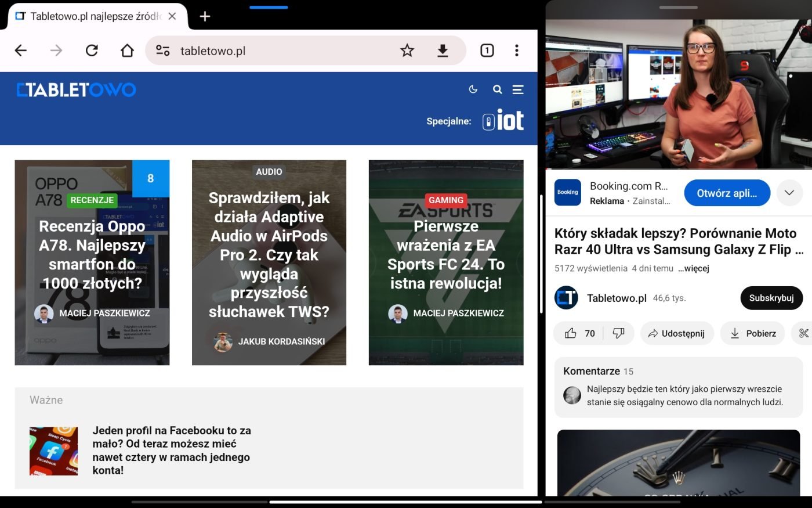Click the bottom navigation gesture bar
This screenshot has height=508, width=812.
coord(405,502)
